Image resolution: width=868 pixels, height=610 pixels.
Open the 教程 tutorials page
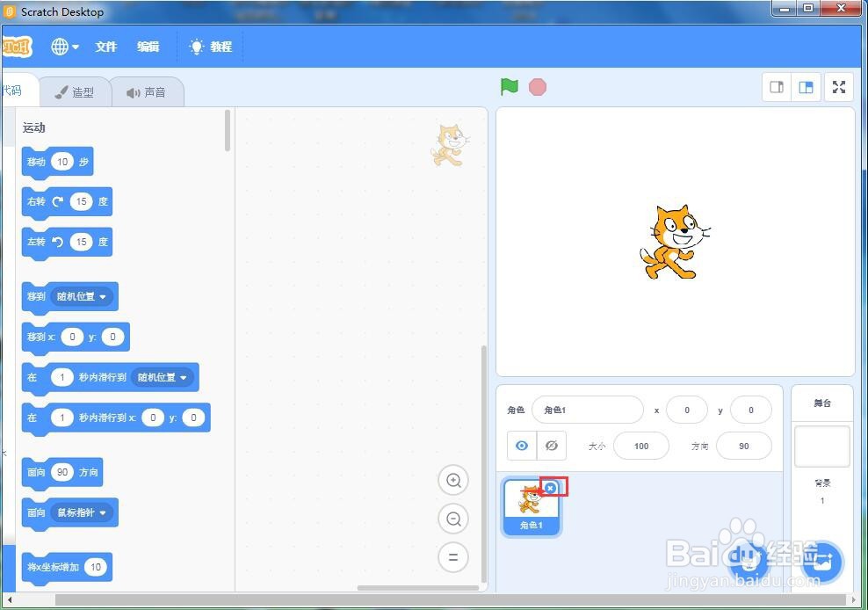[211, 47]
